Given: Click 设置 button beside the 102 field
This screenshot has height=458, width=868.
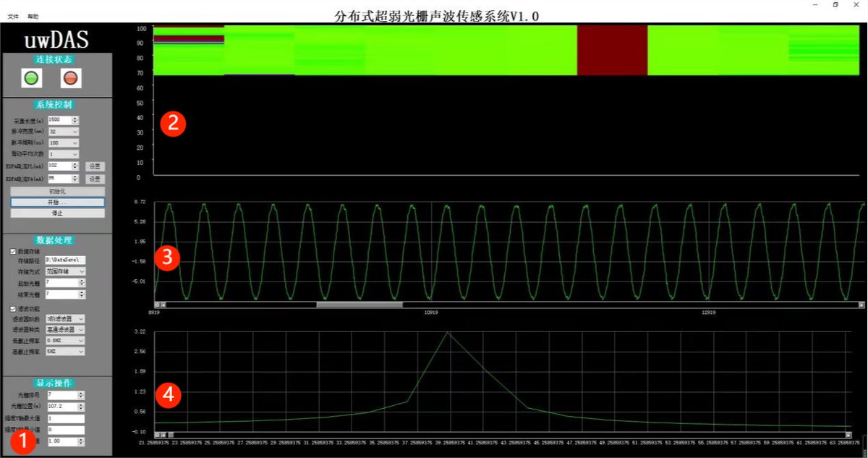Looking at the screenshot, I should pos(95,166).
